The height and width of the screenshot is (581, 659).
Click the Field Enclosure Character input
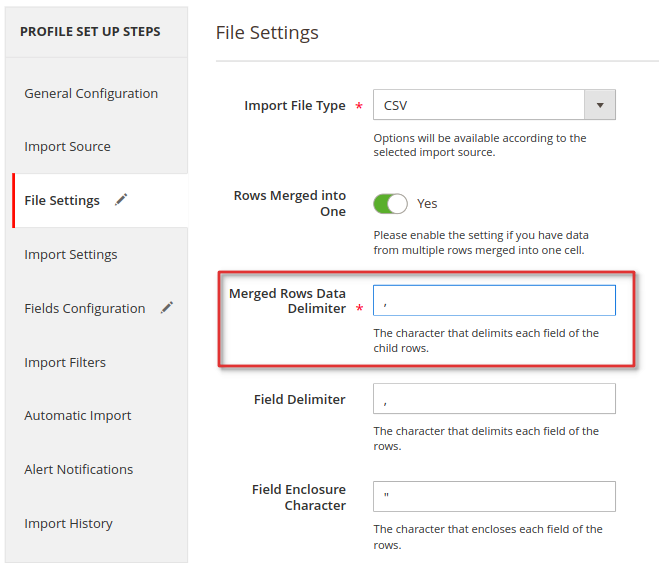coord(494,496)
